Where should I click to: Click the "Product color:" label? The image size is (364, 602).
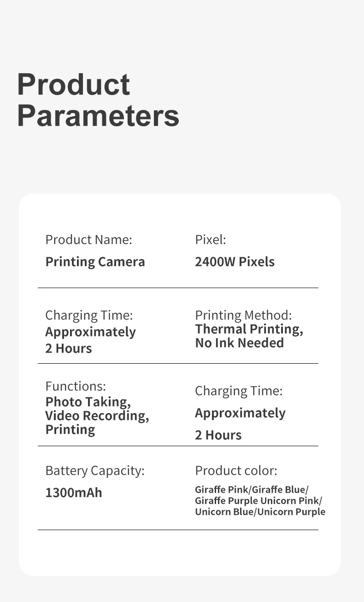coord(236,471)
